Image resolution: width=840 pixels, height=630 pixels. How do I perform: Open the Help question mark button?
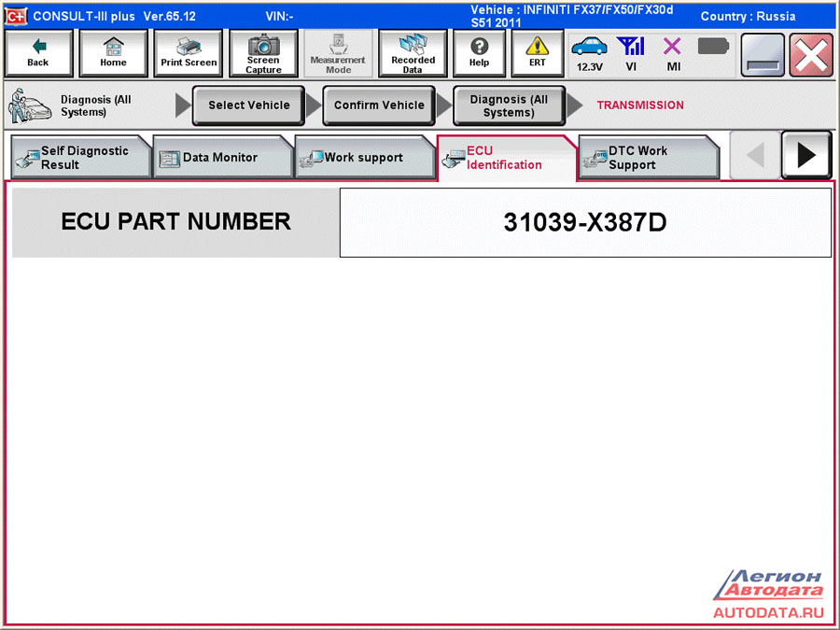coord(479,53)
